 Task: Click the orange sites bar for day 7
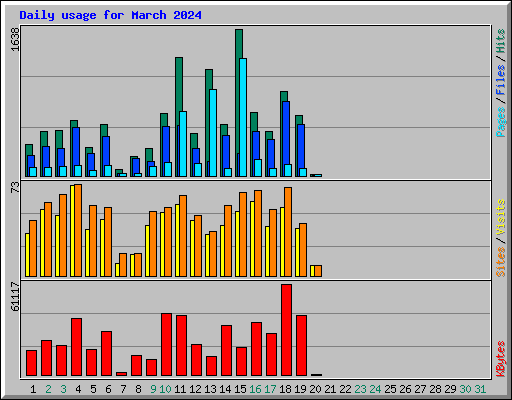(x=123, y=265)
